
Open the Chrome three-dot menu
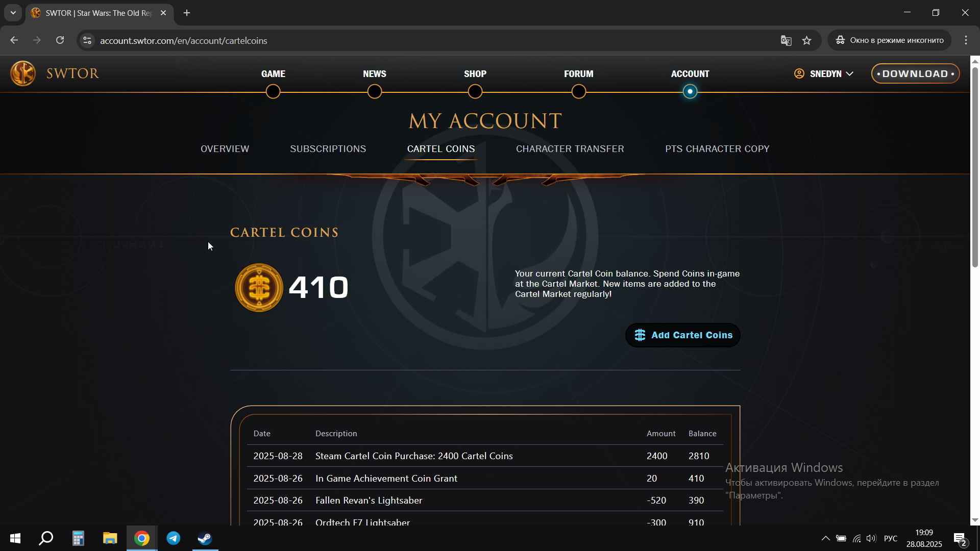(966, 40)
